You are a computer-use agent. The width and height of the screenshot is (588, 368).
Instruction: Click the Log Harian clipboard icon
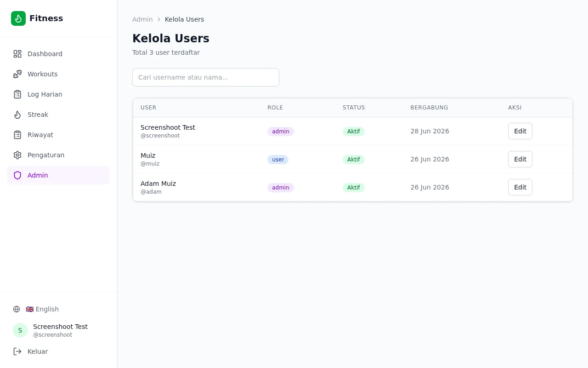[x=17, y=94]
